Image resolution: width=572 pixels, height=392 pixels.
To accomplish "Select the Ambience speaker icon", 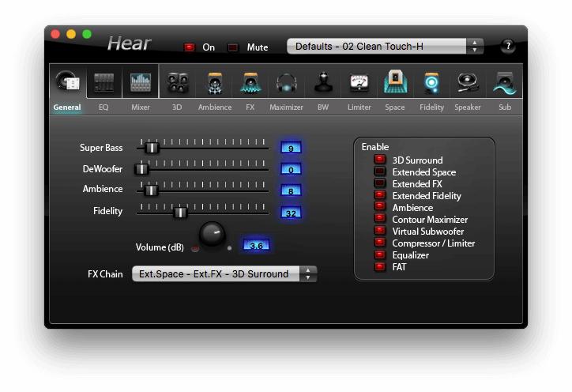I will tap(214, 83).
